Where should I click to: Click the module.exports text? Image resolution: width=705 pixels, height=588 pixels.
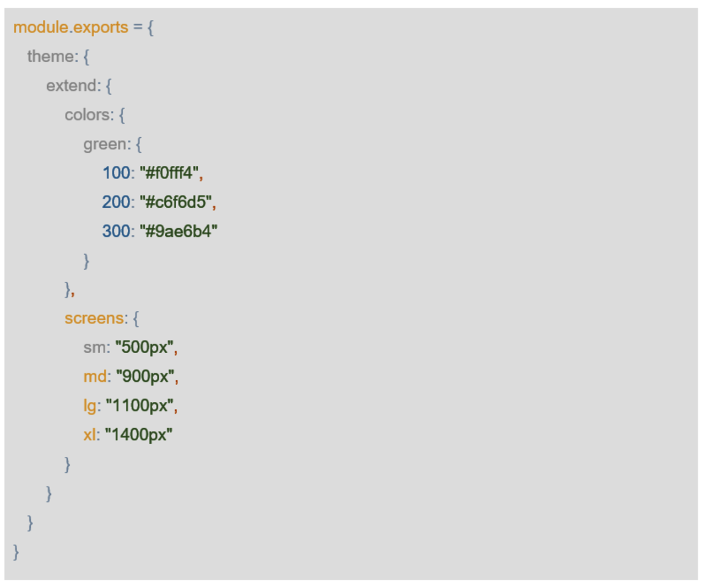[x=70, y=27]
